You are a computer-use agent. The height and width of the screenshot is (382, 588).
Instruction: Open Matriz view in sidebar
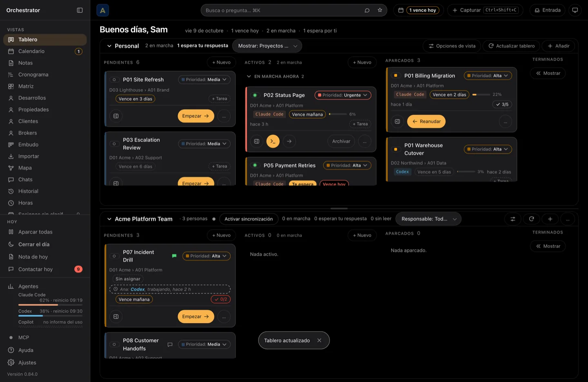pyautogui.click(x=45, y=86)
